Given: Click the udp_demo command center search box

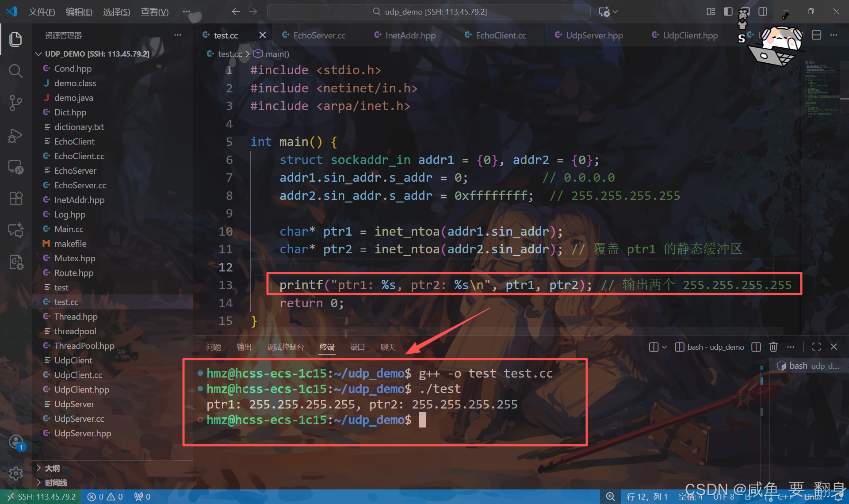Looking at the screenshot, I should coord(428,11).
